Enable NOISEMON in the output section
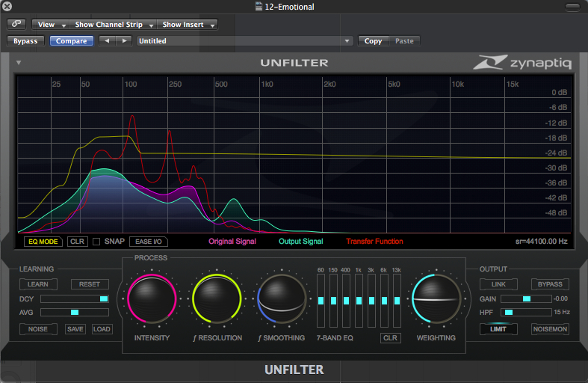This screenshot has height=383, width=588. pyautogui.click(x=550, y=329)
